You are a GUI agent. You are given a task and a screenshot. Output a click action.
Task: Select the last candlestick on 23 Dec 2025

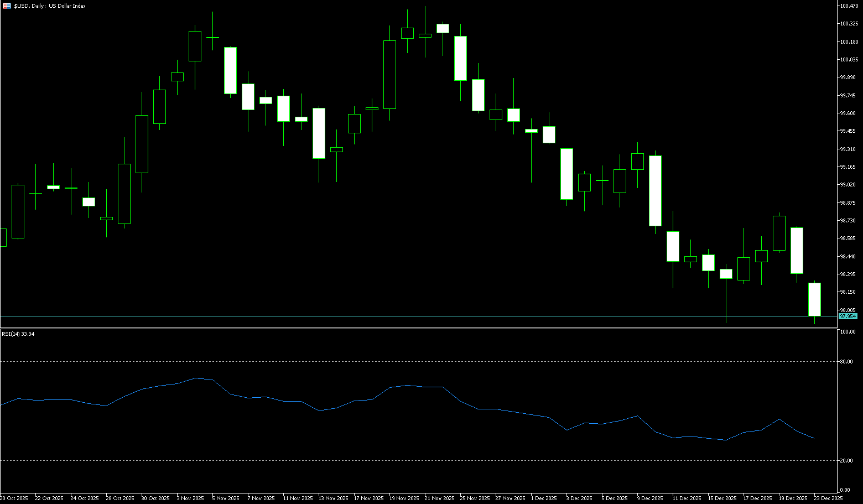pyautogui.click(x=814, y=299)
